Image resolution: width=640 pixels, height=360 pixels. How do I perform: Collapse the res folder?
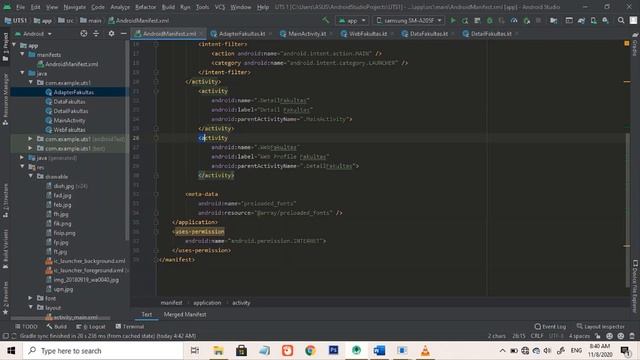pyautogui.click(x=22, y=167)
